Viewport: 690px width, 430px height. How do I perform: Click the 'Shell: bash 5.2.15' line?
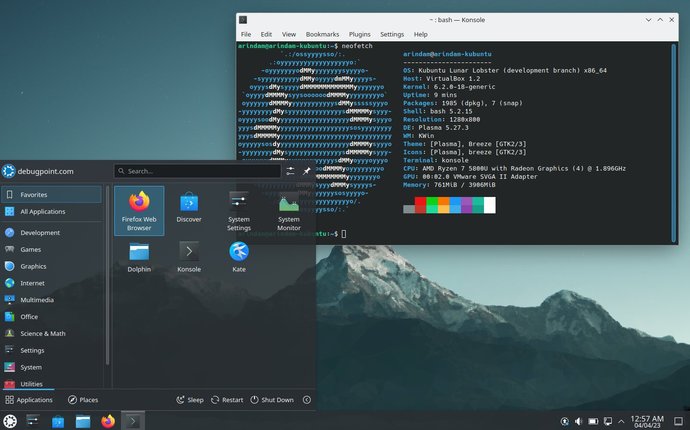pos(437,111)
